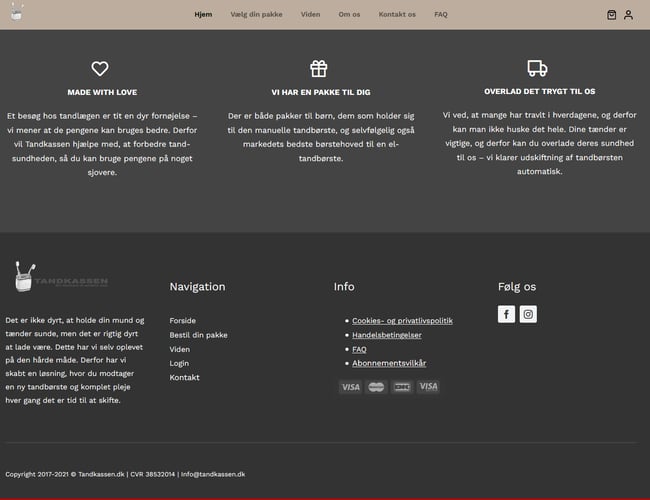Click the Tandkassen logo in header
650x500 pixels.
[16, 12]
